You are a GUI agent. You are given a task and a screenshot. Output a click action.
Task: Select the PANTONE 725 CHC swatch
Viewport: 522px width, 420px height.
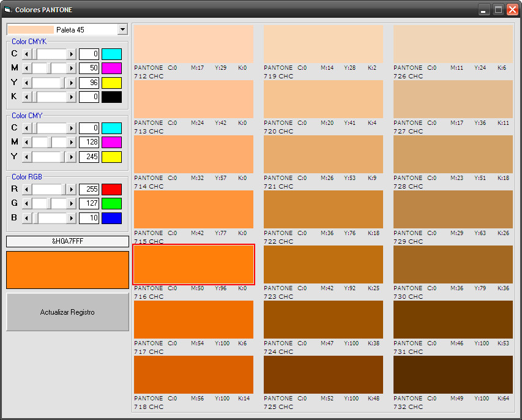[323, 375]
